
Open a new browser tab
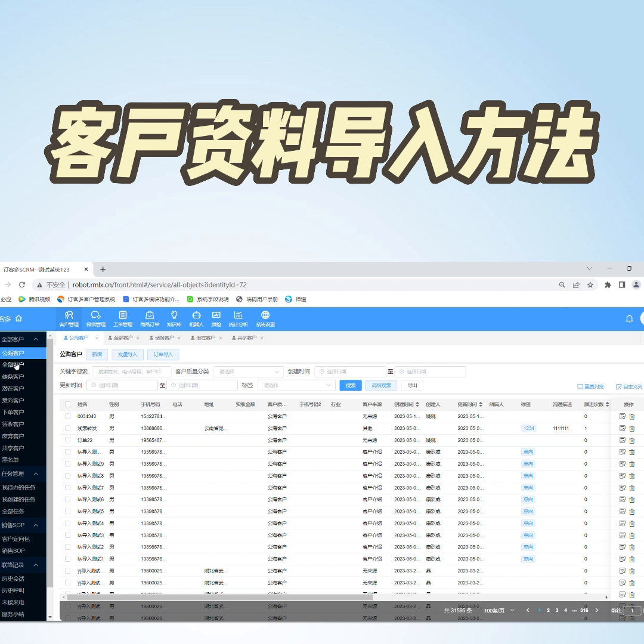[x=103, y=269]
